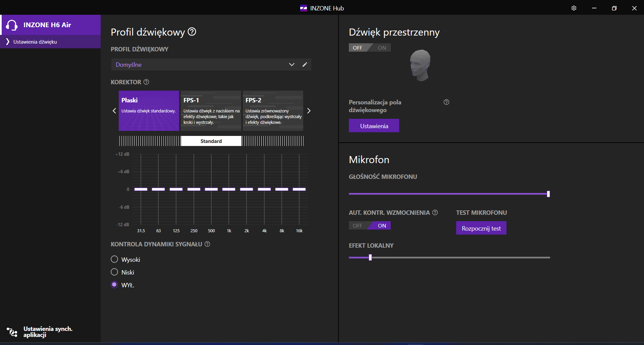The height and width of the screenshot is (345, 644).
Task: Open Ustawienia dźwięku in the sidebar
Action: coord(50,42)
